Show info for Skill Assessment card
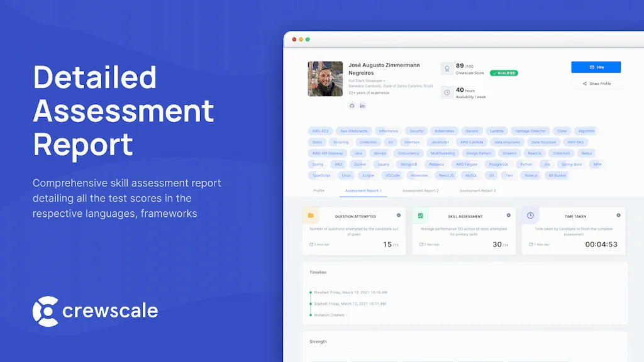Viewport: 644px width, 362px height. click(x=508, y=216)
